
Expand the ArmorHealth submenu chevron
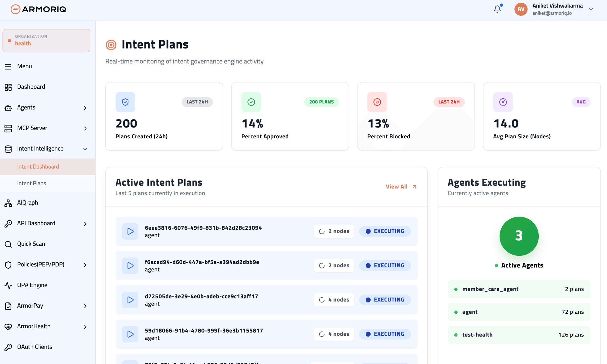85,327
